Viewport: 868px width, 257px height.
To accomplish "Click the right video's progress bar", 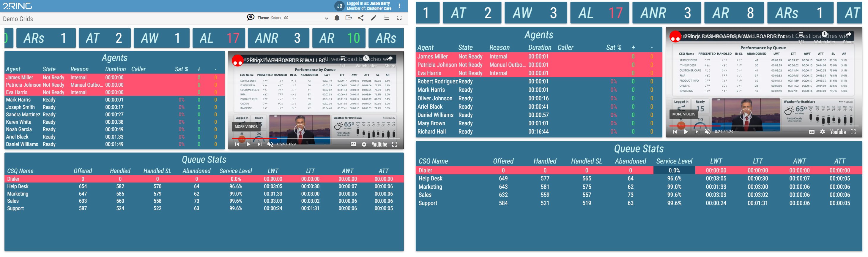I will [741, 126].
